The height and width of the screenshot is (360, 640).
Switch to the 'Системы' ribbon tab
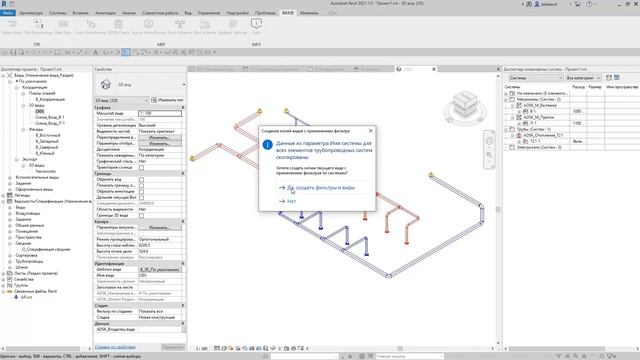58,13
